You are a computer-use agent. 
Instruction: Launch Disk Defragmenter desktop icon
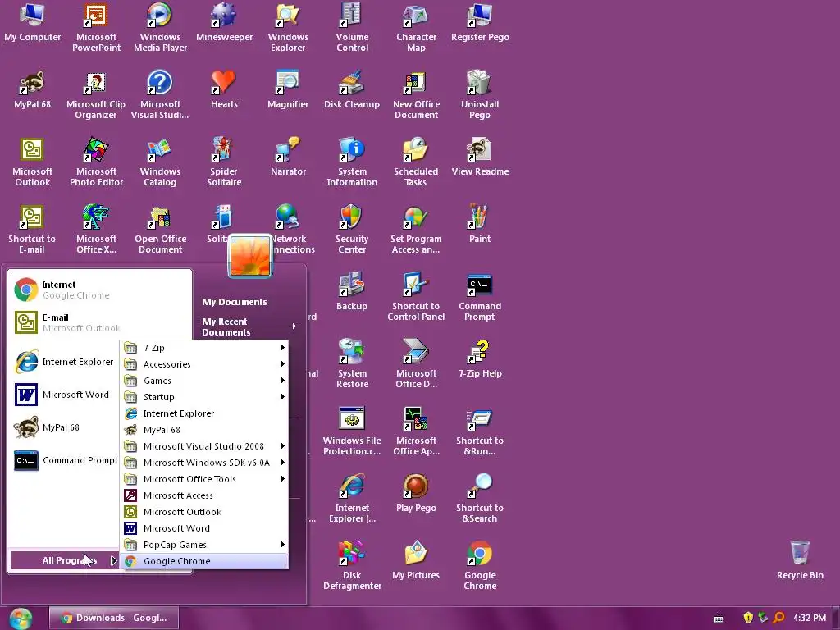tap(352, 564)
